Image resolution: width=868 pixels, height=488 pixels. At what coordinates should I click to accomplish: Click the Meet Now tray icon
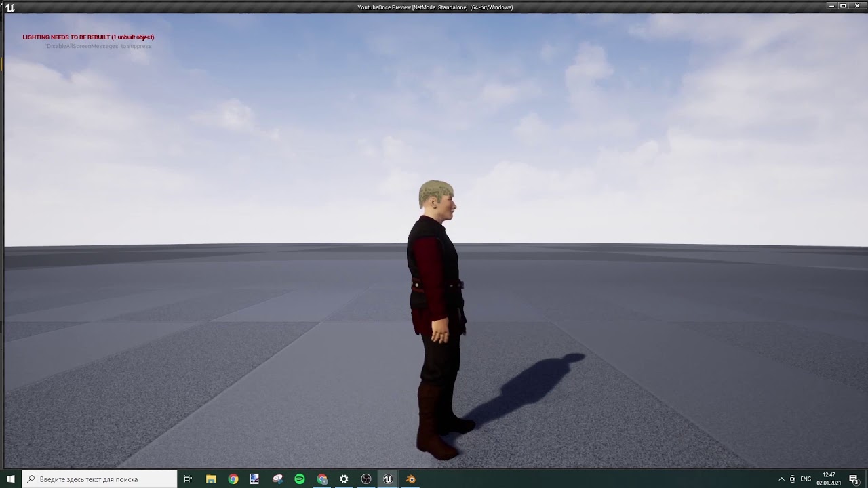click(x=792, y=479)
